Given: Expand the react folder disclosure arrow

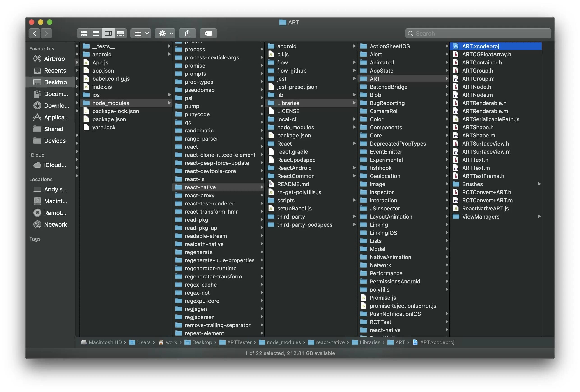Looking at the screenshot, I should 262,147.
